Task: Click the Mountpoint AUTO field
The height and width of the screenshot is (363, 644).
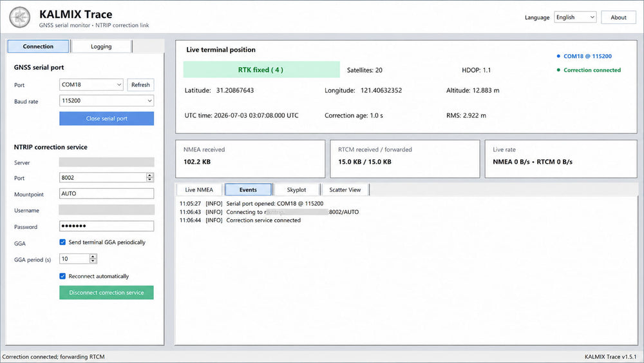Action: point(107,193)
